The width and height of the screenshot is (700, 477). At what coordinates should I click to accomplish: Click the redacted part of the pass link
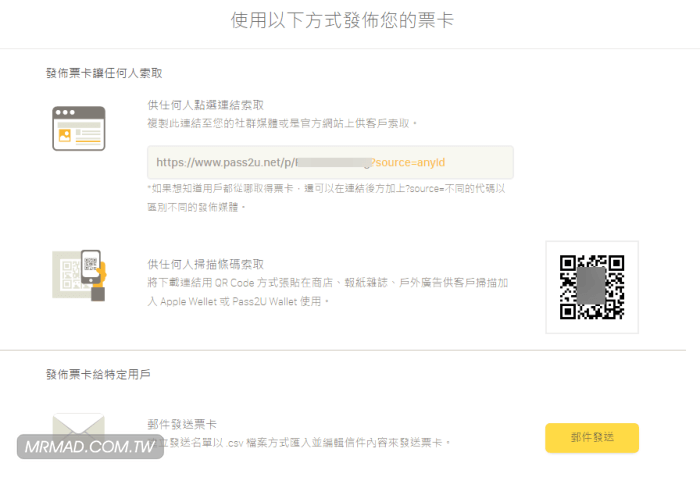click(x=334, y=162)
